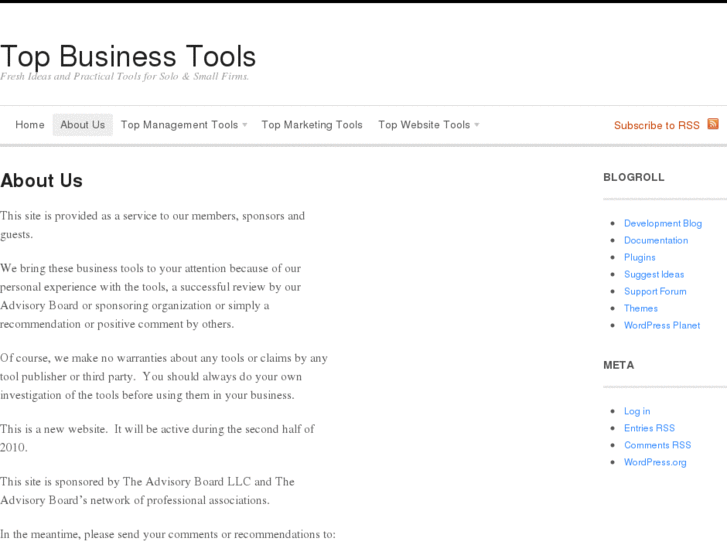
Task: Click the About Us page heading
Action: [41, 181]
